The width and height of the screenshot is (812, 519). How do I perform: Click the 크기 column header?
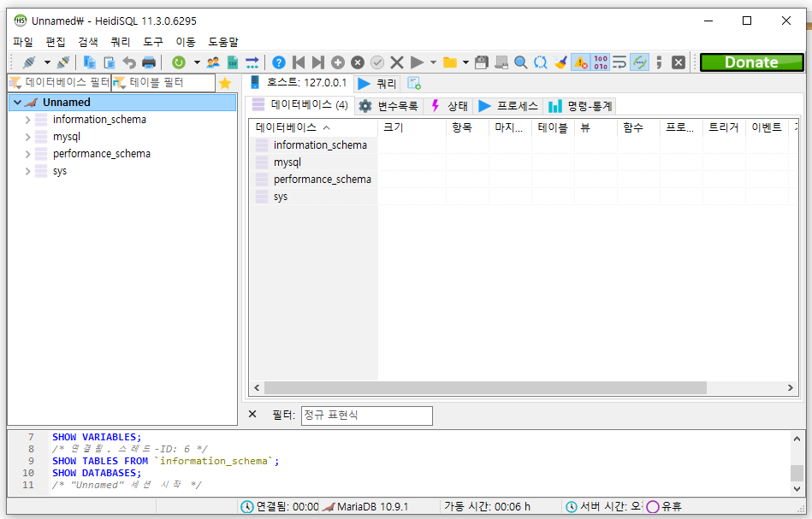pos(412,127)
